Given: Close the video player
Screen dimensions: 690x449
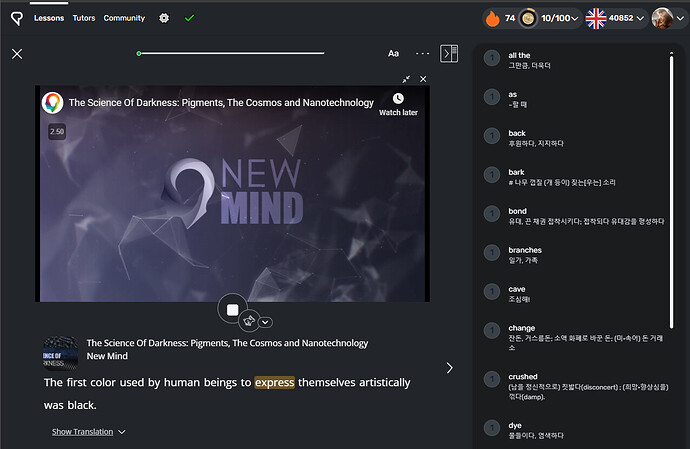Looking at the screenshot, I should coord(423,79).
